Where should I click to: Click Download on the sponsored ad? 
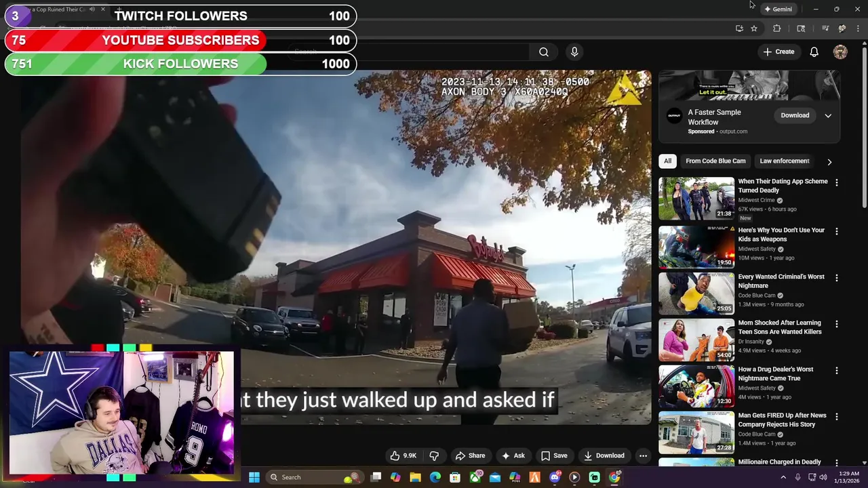pyautogui.click(x=795, y=115)
